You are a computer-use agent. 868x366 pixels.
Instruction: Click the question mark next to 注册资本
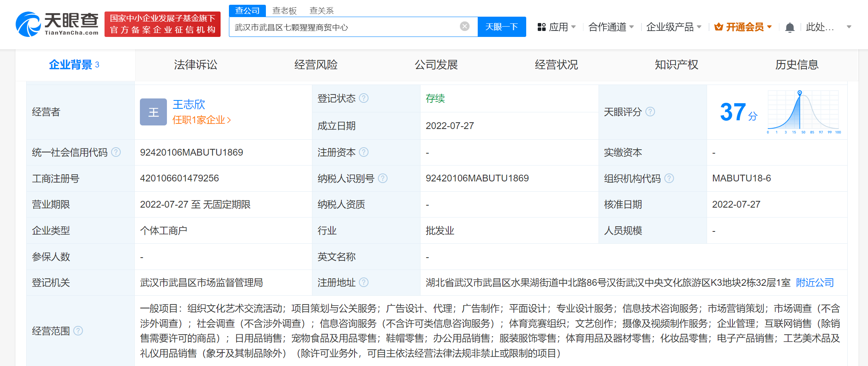(364, 152)
